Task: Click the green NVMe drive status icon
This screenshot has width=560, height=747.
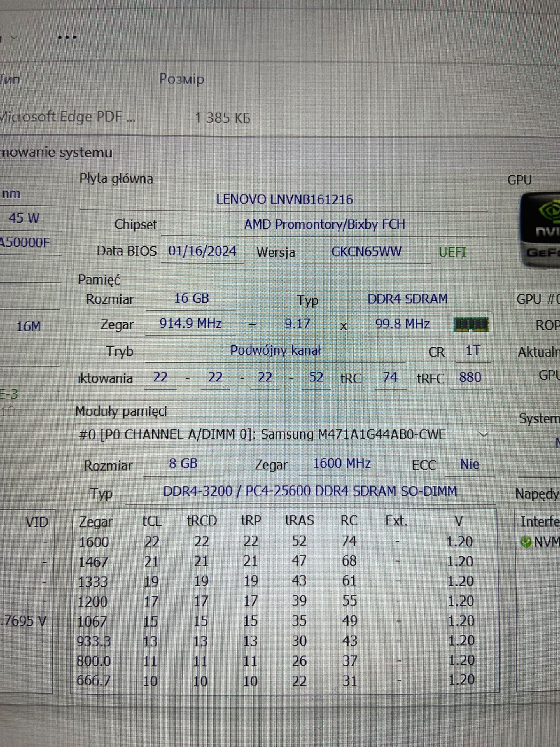Action: pyautogui.click(x=526, y=542)
